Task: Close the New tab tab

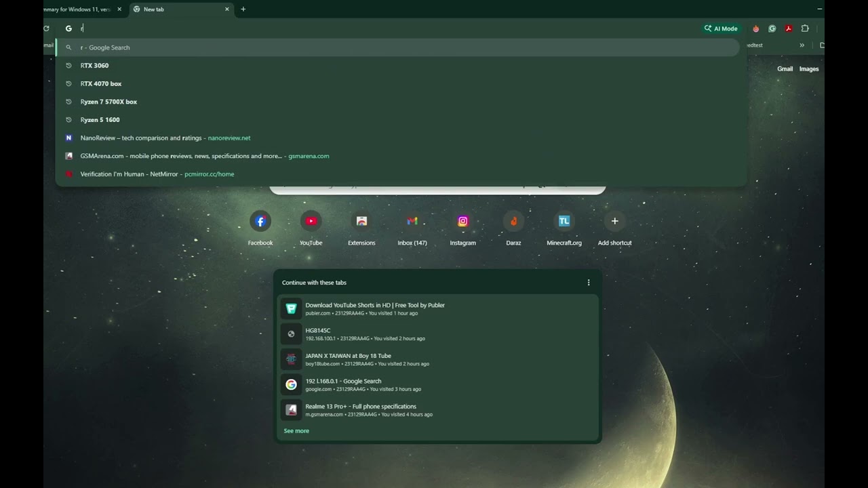Action: point(227,9)
